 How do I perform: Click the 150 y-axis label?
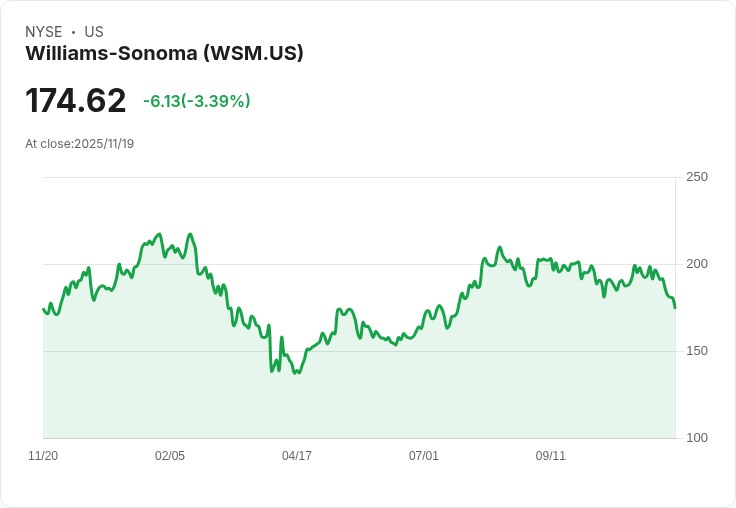coord(697,351)
